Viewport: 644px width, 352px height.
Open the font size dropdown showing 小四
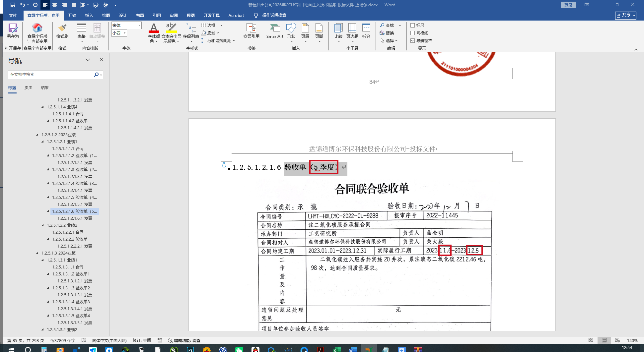coord(125,33)
